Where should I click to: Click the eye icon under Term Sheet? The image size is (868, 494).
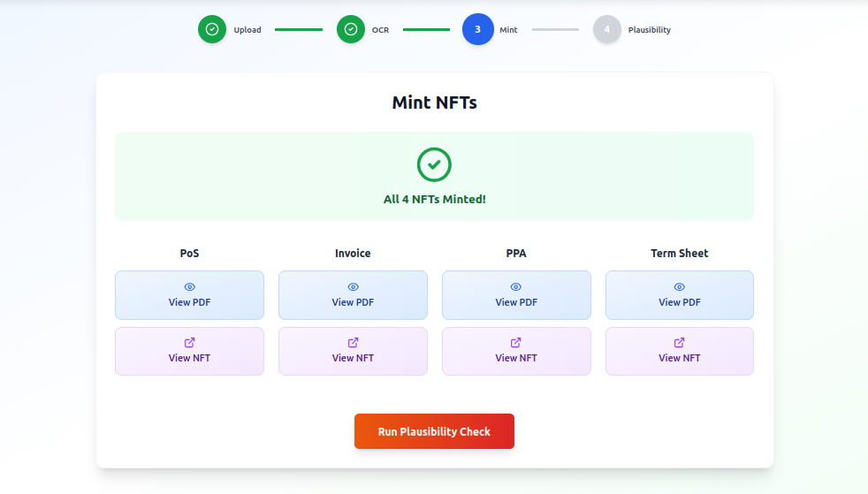point(680,287)
